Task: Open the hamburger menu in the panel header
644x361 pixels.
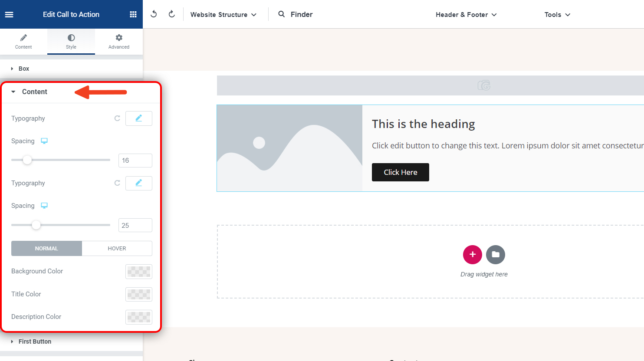Action: click(9, 14)
